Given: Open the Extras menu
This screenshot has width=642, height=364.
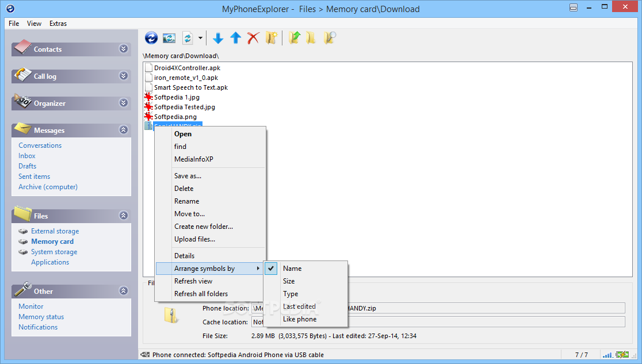Looking at the screenshot, I should point(58,24).
